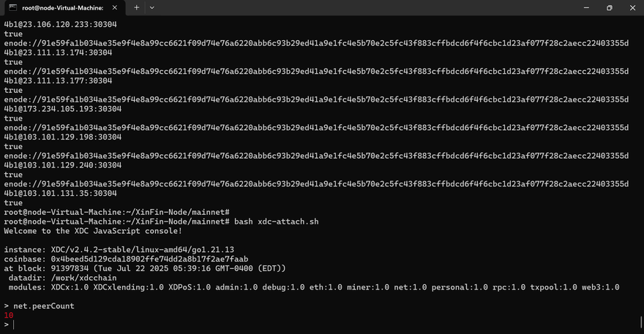Click the net.peerCount command text
The width and height of the screenshot is (644, 334).
(44, 305)
